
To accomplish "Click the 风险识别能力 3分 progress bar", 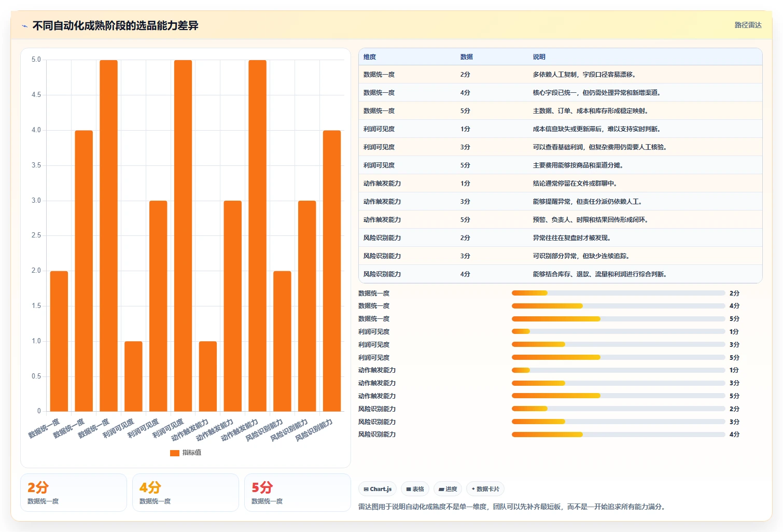I will tap(618, 422).
